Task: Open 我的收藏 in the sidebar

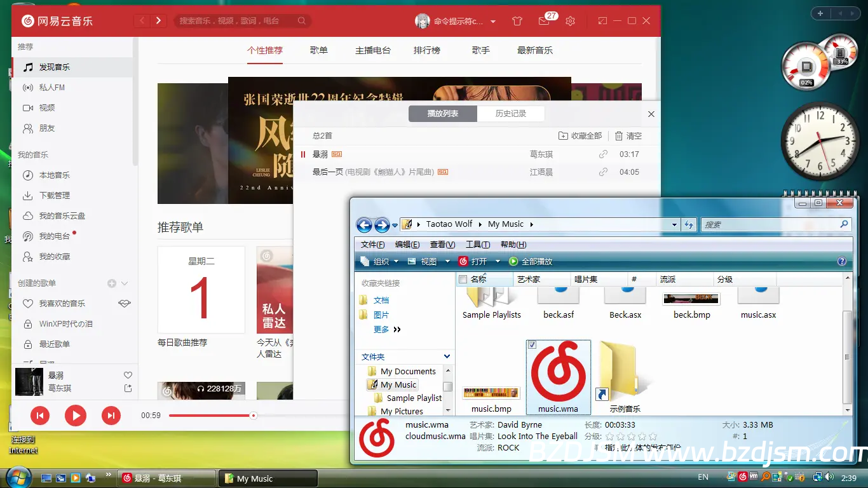Action: tap(72, 256)
